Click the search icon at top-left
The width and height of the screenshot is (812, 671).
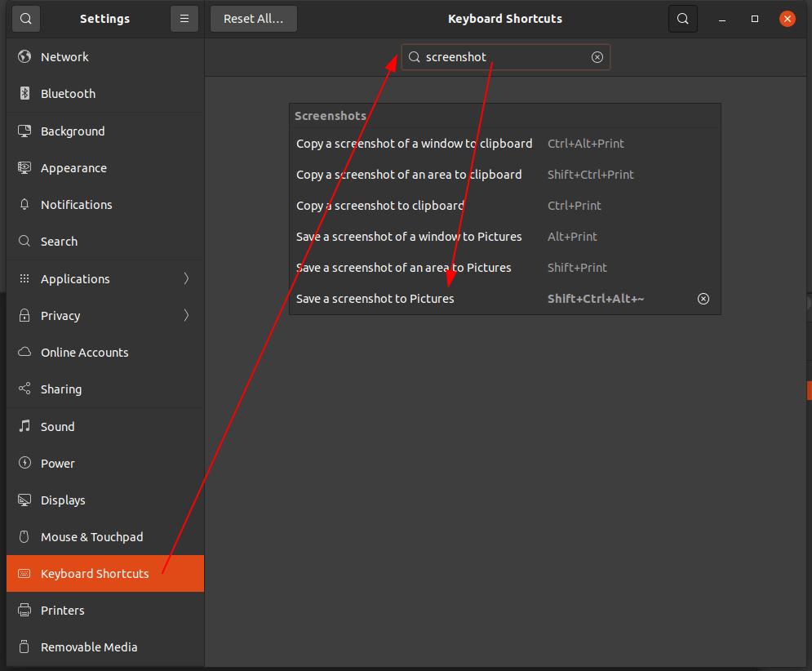[x=25, y=18]
